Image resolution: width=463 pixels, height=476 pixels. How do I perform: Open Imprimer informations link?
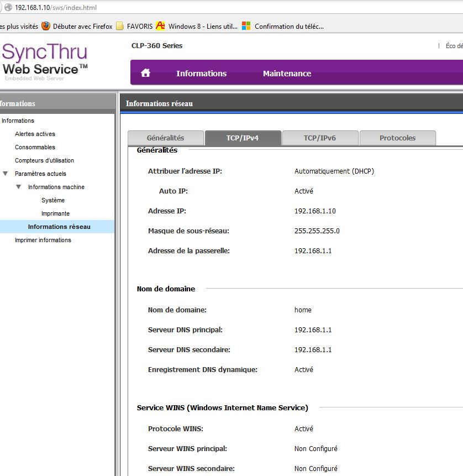[43, 240]
